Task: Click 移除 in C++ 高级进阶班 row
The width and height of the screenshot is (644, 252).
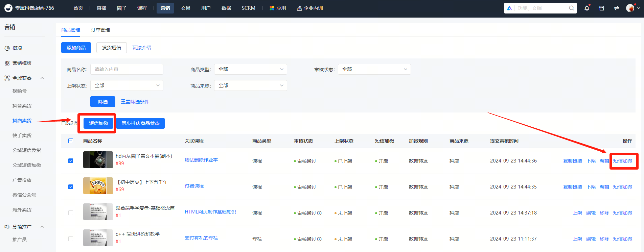Action: (x=604, y=239)
